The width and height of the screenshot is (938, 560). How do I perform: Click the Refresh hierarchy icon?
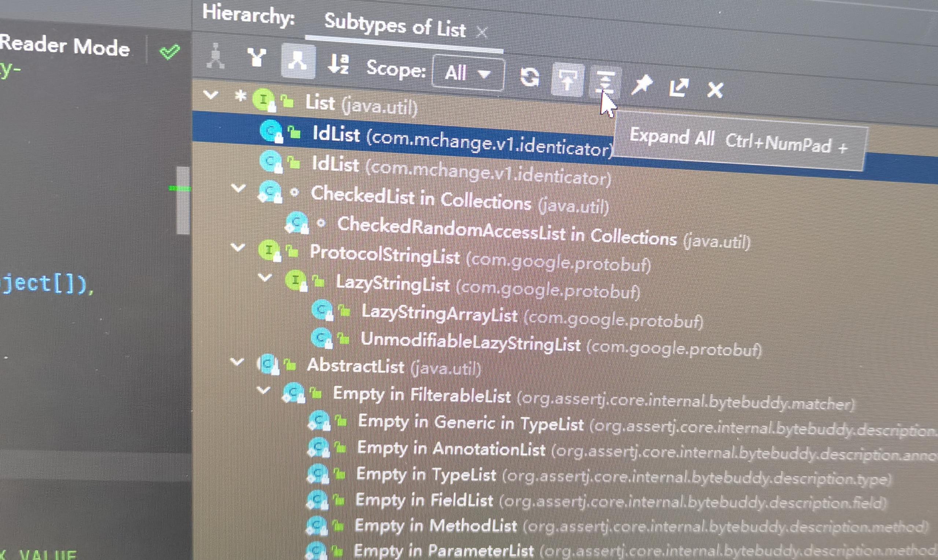tap(529, 77)
